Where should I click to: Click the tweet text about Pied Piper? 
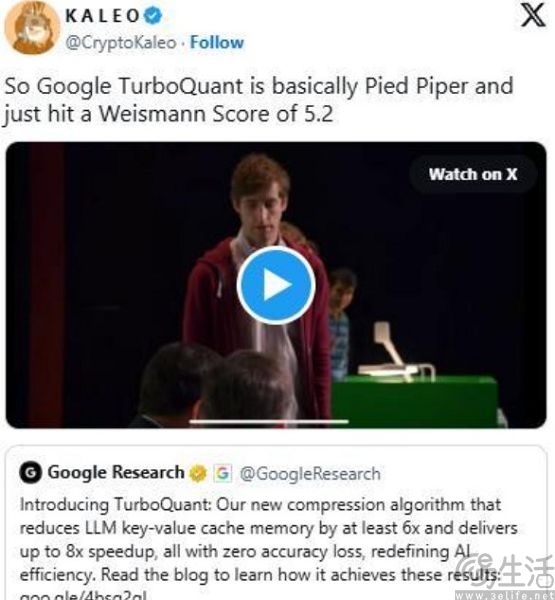pyautogui.click(x=259, y=99)
